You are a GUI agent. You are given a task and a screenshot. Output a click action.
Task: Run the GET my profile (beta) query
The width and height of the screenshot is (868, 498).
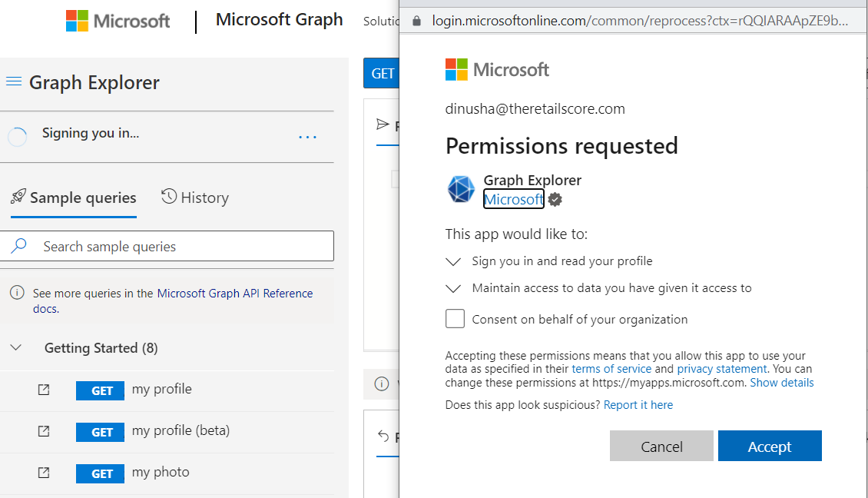pyautogui.click(x=100, y=432)
